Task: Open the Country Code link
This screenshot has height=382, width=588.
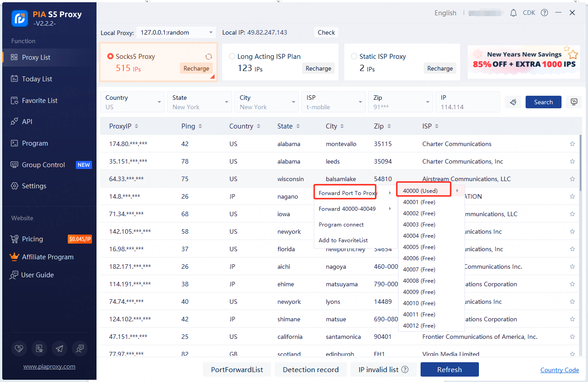Action: click(560, 370)
